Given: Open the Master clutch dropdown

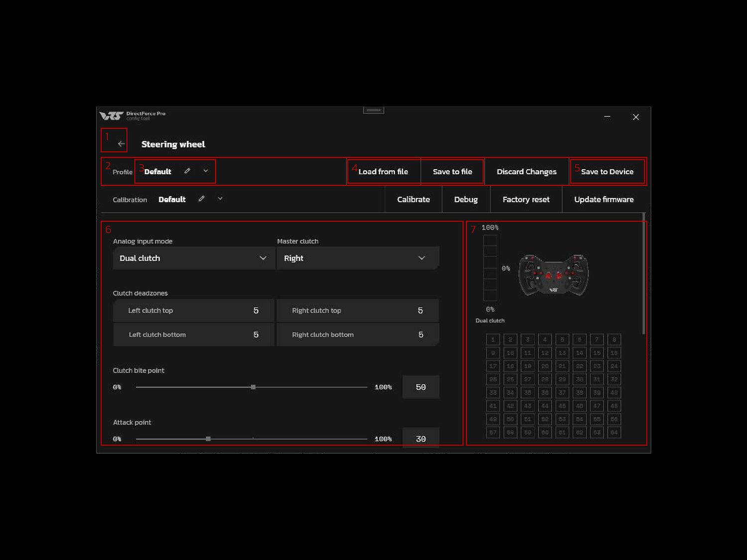Looking at the screenshot, I should click(358, 258).
